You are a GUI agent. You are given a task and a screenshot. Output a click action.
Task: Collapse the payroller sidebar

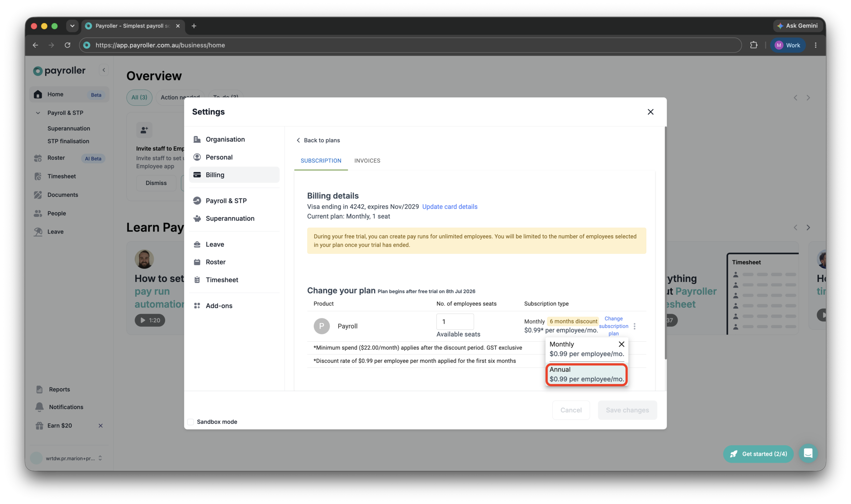(x=104, y=70)
